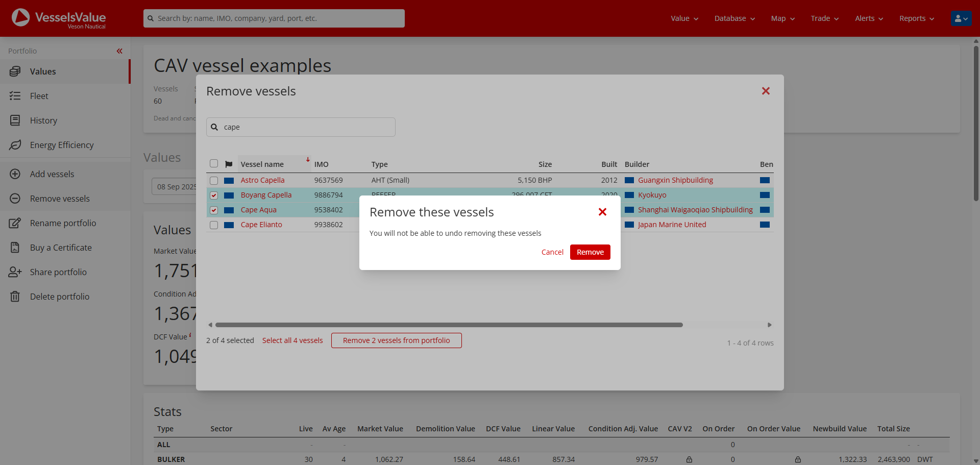Click the Add vessels plus icon

15,174
